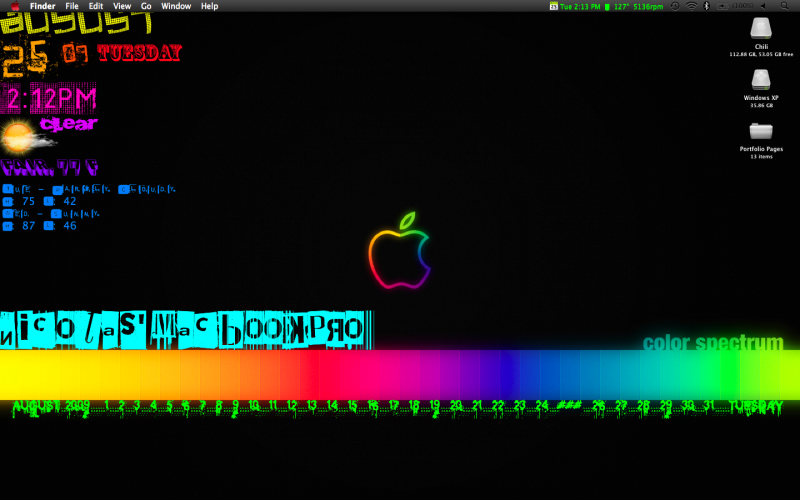The image size is (800, 500).
Task: Open the Help menu
Action: point(209,6)
